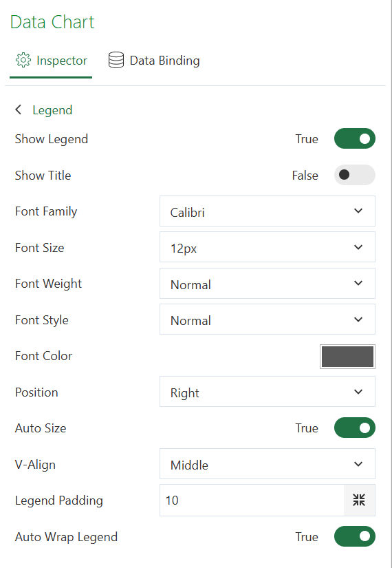Toggle the Show Legend switch off

354,139
